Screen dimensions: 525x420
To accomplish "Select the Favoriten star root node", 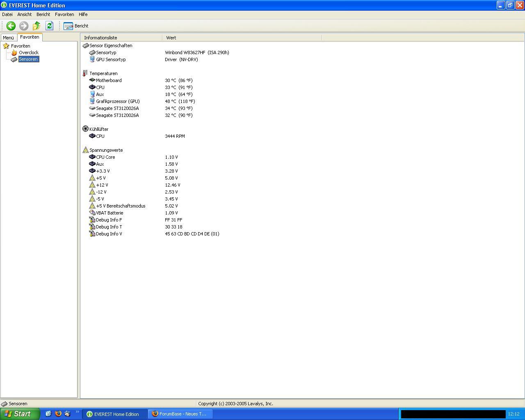I will click(17, 46).
